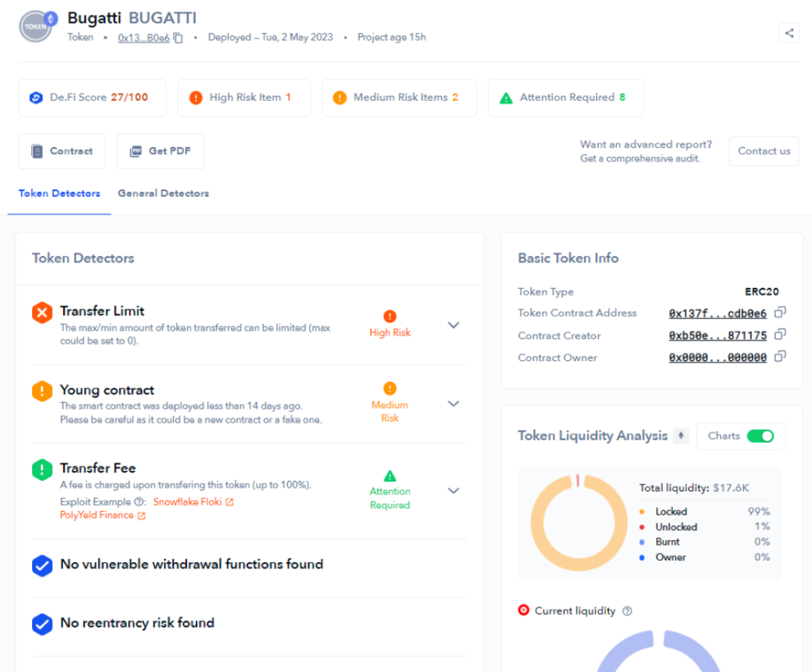Click the Ethereum icon next to Token Liquidity Analysis

681,436
